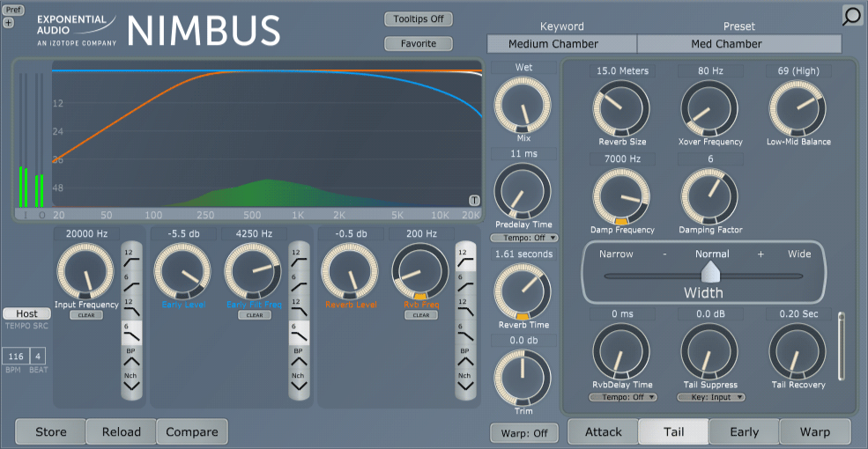Open Tempo: Off dropdown under Predelay Time

[x=523, y=238]
